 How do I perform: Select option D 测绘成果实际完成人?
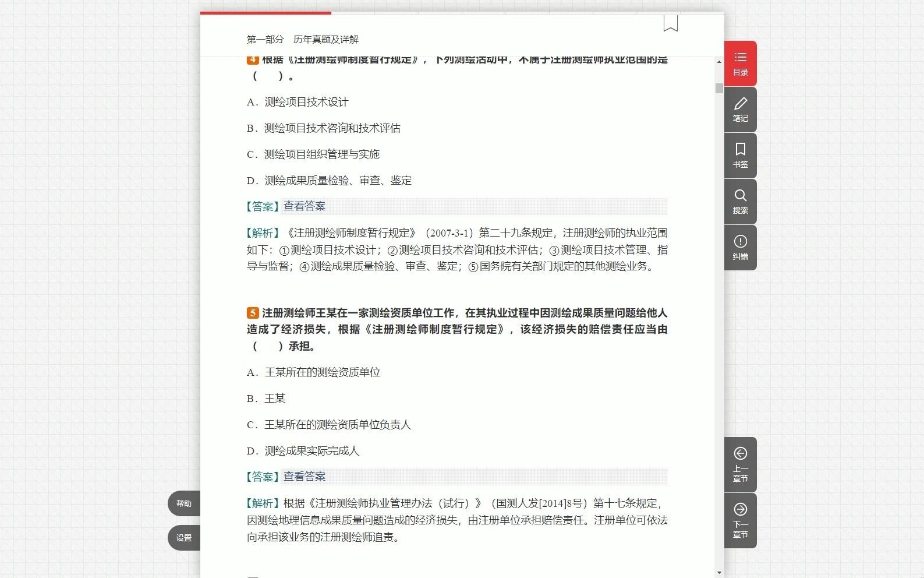point(303,451)
